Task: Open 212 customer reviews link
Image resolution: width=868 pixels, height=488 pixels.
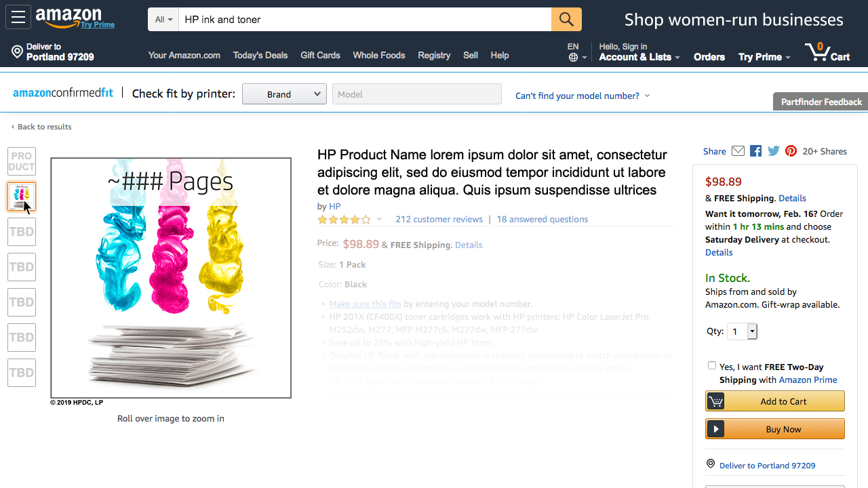Action: [x=439, y=219]
